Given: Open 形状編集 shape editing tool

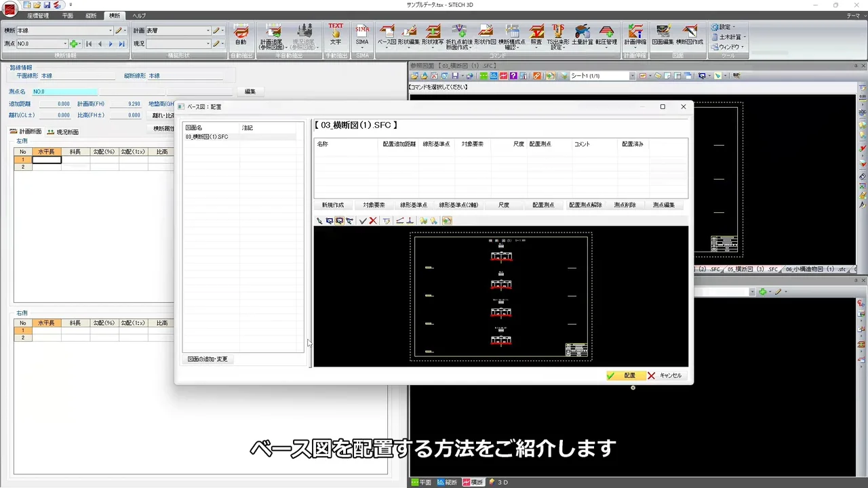Looking at the screenshot, I should 409,35.
